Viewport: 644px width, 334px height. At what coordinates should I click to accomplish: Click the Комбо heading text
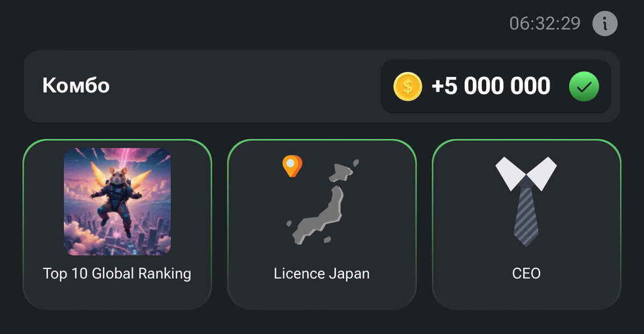tap(76, 85)
